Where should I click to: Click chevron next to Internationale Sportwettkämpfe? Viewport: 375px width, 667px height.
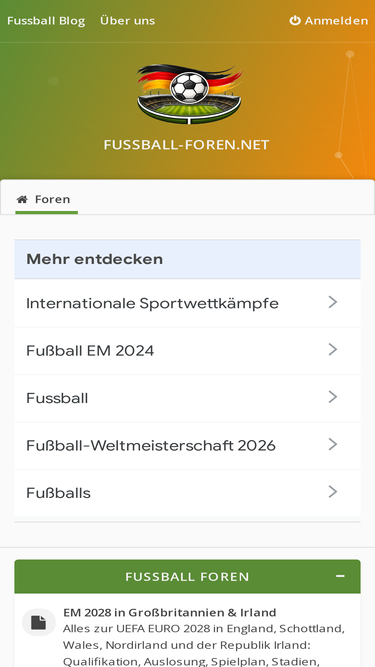click(x=333, y=302)
